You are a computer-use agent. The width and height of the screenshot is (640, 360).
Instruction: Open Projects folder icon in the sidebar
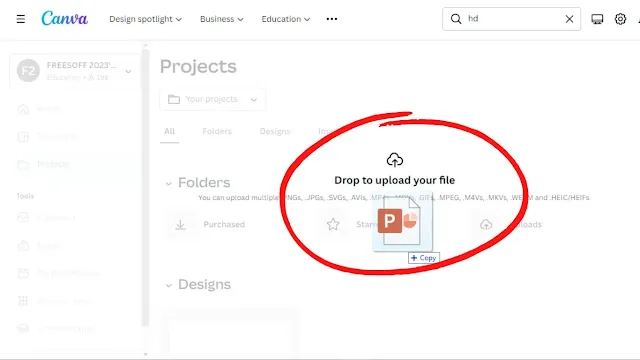click(23, 164)
